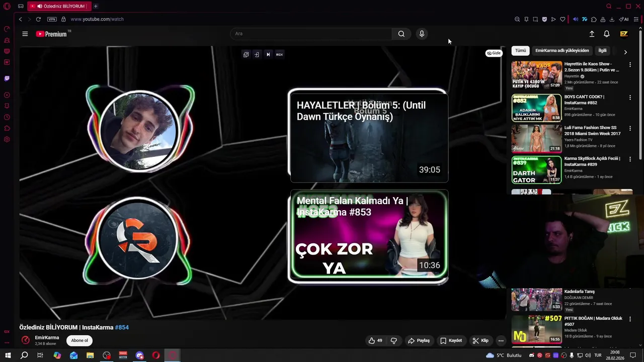Screen dimensions: 644x362
Task: Open the player icon in sidebar
Action: click(7, 95)
